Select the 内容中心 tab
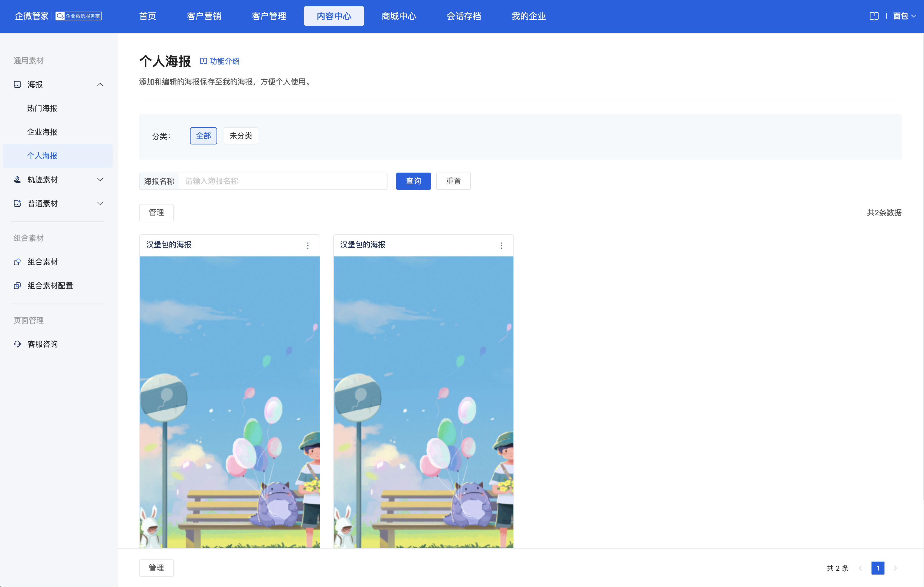This screenshot has height=587, width=924. click(334, 16)
